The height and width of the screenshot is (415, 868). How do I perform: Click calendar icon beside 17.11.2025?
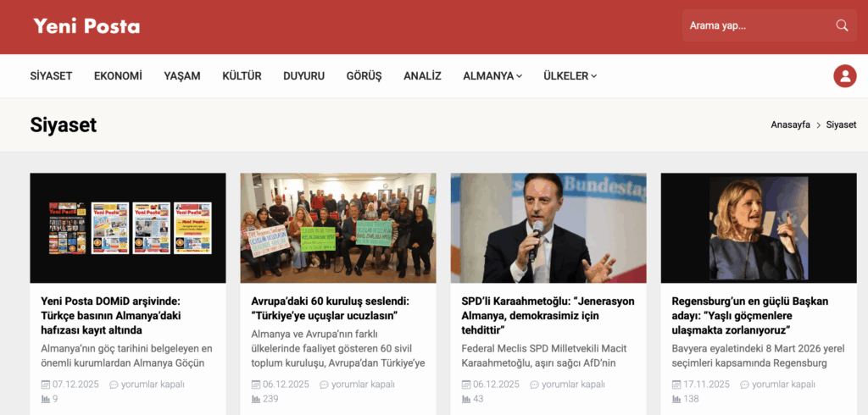click(x=676, y=385)
